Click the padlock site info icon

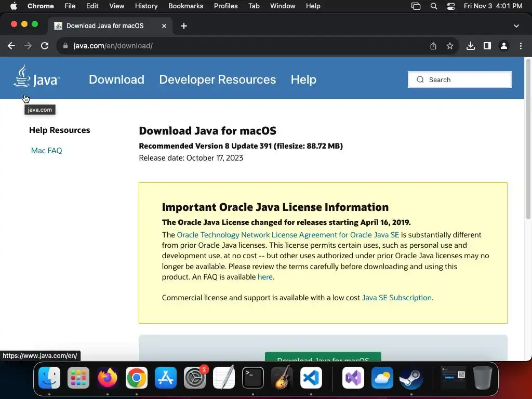(65, 46)
